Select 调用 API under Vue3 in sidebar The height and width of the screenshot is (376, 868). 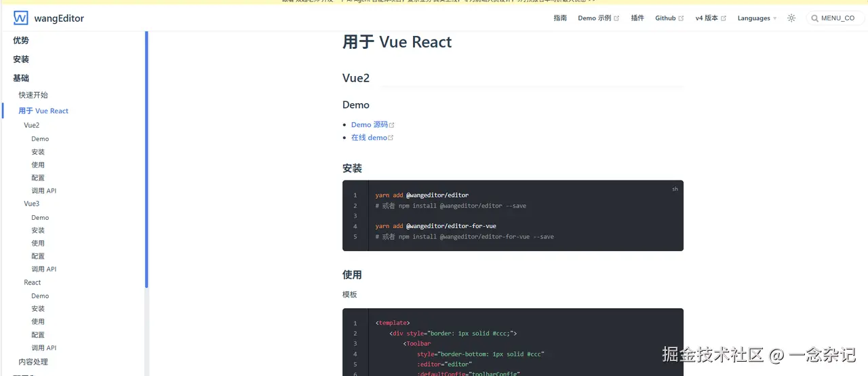44,269
